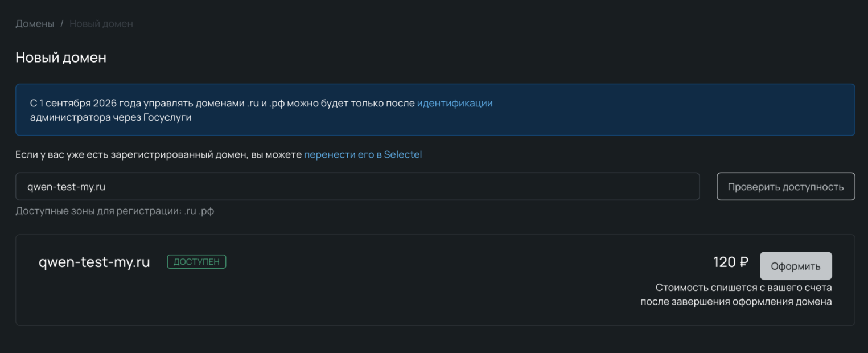Click the Новый домен page heading
This screenshot has width=868, height=353.
tap(61, 58)
